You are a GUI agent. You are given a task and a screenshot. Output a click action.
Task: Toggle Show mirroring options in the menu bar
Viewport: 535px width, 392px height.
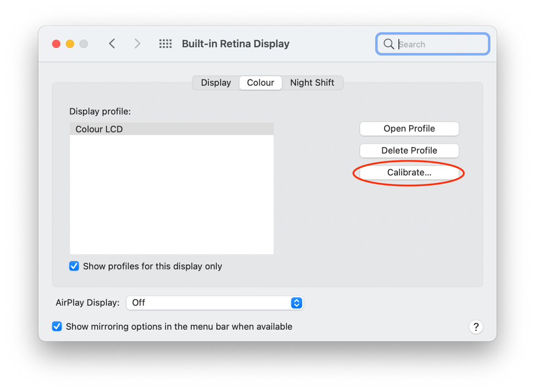click(57, 326)
